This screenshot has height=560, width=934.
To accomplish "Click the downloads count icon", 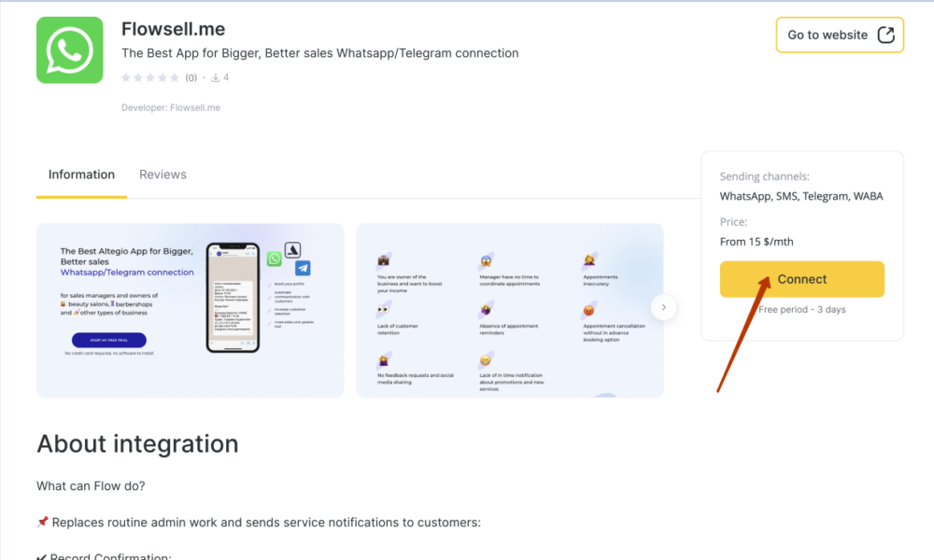I will 216,77.
